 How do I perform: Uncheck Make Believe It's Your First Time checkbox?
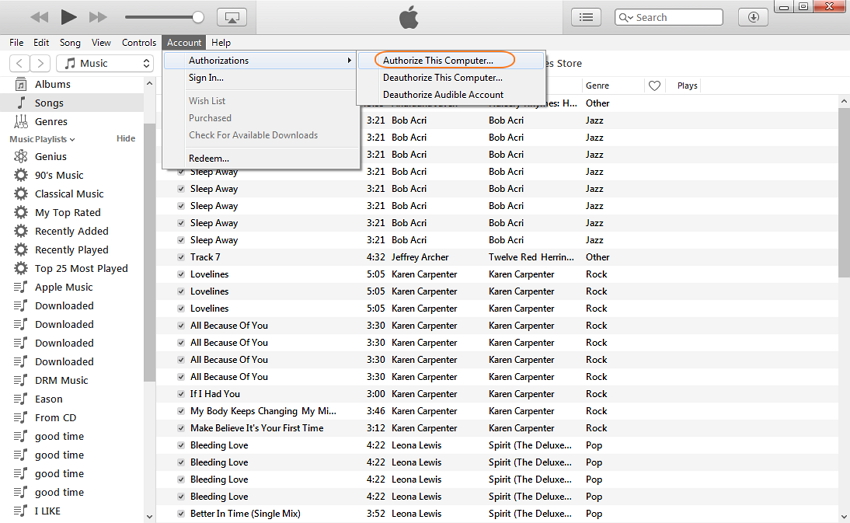tap(181, 428)
